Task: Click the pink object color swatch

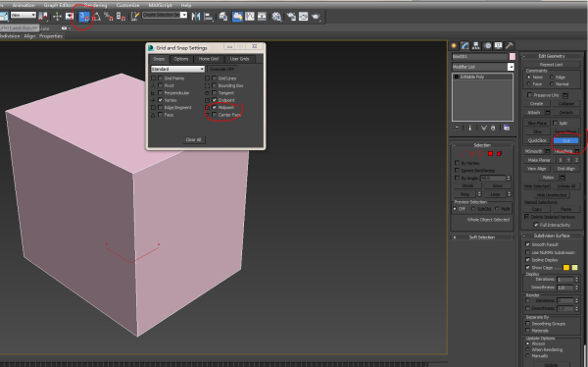Action: pos(513,56)
